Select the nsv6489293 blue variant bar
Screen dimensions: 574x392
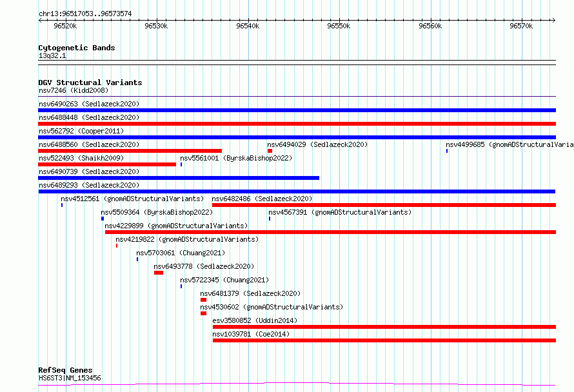(297, 191)
